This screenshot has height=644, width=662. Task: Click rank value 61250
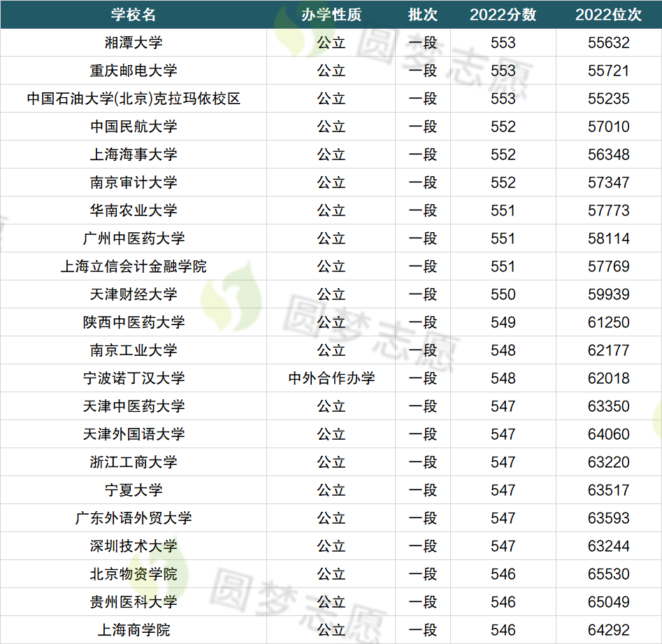pos(608,322)
